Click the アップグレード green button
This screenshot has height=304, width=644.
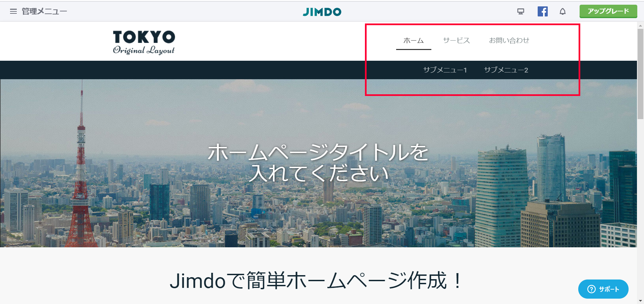click(608, 11)
